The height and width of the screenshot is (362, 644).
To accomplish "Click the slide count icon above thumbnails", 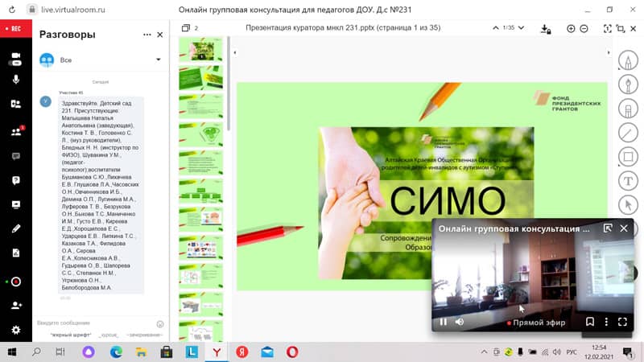I will tap(186, 28).
